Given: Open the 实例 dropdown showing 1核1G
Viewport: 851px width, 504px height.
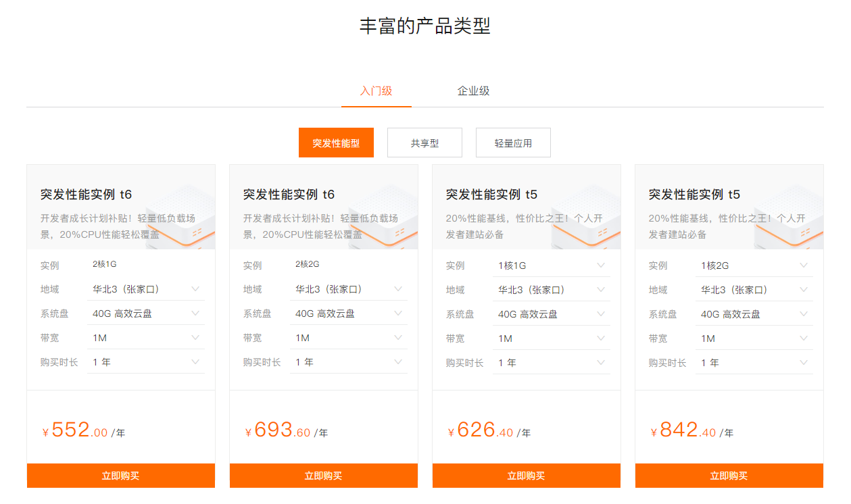Looking at the screenshot, I should coord(552,266).
